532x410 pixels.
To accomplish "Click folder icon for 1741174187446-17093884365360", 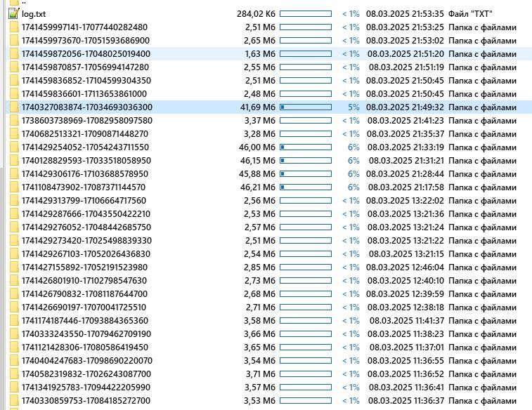I will pos(13,320).
